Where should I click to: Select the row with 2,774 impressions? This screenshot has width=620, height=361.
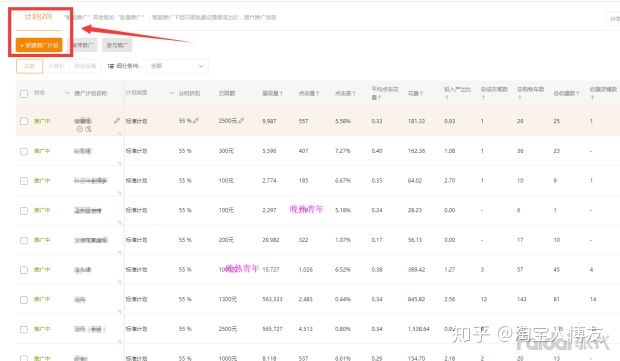24,181
